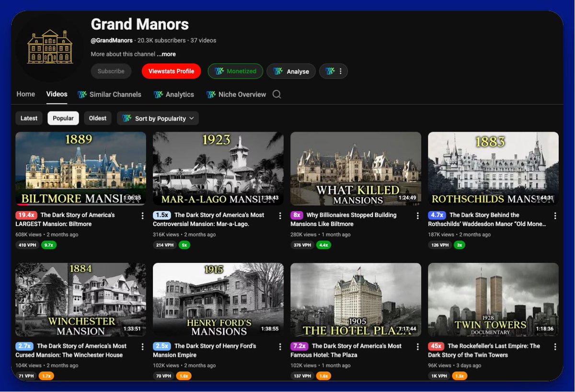Select the Popular filter chip

click(x=63, y=118)
